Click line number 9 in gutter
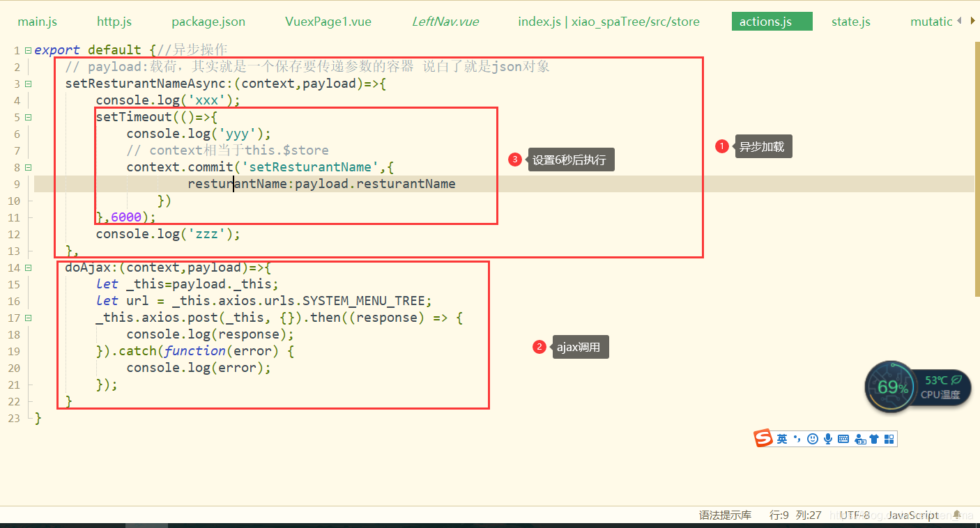The image size is (980, 528). coord(17,184)
